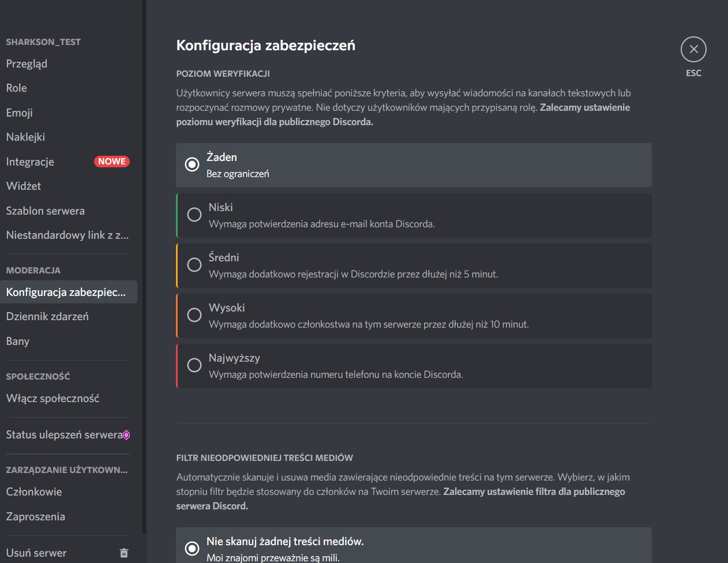Click the red NOWE badge
Image resolution: width=728 pixels, height=563 pixels.
tap(111, 162)
